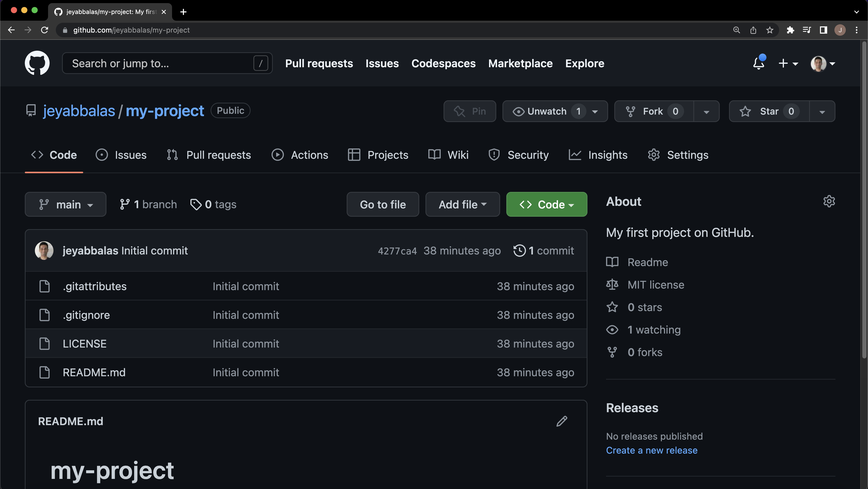Click the commit history clock icon
Viewport: 868px width, 489px height.
click(x=519, y=251)
